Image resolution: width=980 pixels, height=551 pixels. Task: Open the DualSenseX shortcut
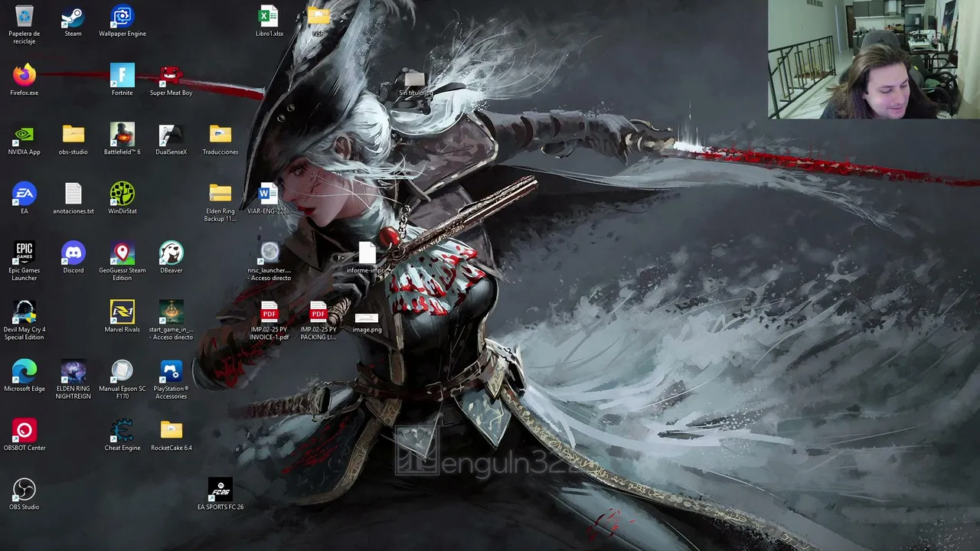point(171,134)
